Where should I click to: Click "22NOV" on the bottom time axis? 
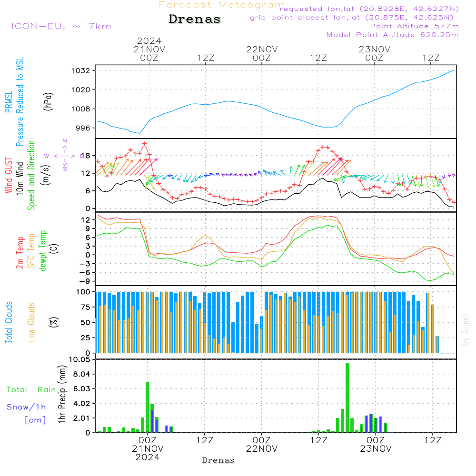pyautogui.click(x=262, y=449)
